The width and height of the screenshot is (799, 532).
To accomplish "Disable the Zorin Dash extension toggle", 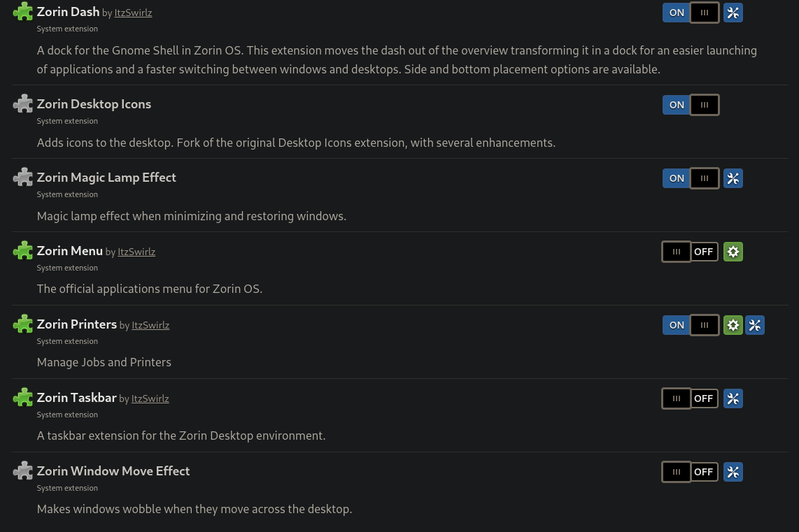I will click(691, 13).
